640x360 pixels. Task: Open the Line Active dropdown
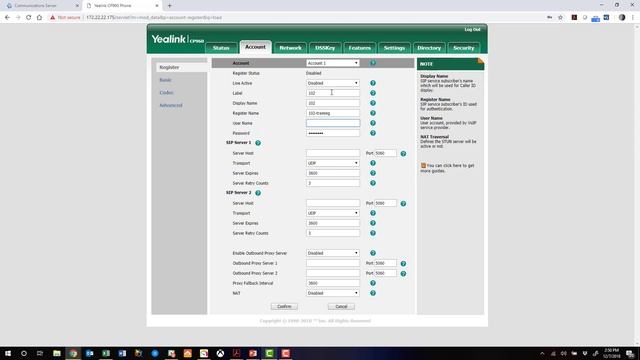point(333,83)
